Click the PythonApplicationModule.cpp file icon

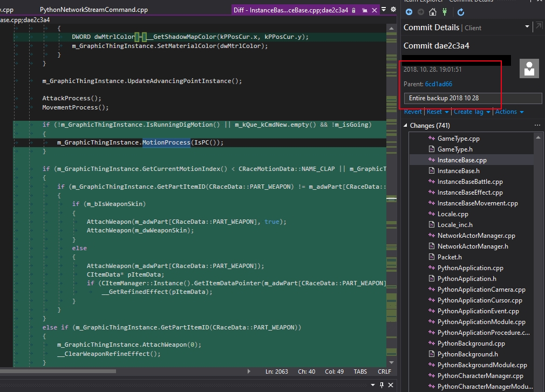(432, 322)
